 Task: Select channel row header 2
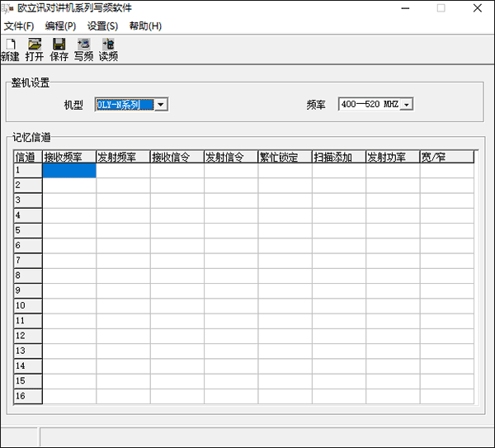pyautogui.click(x=28, y=186)
